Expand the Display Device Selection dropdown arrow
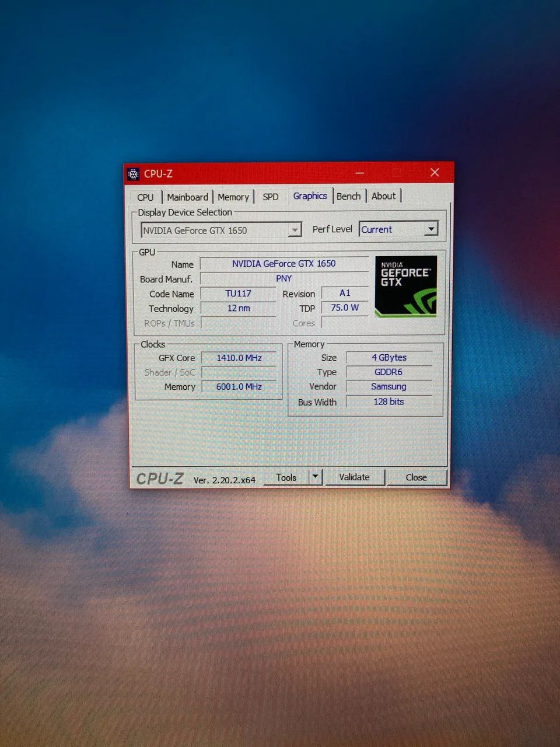This screenshot has width=560, height=747. pos(295,230)
